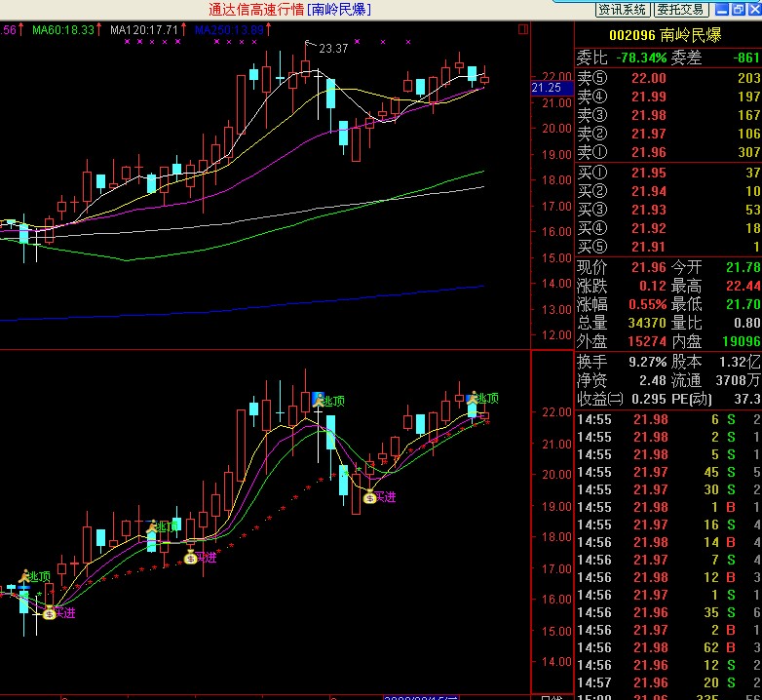
Task: Select the 卖③ 21.98 ask row
Action: click(x=668, y=115)
